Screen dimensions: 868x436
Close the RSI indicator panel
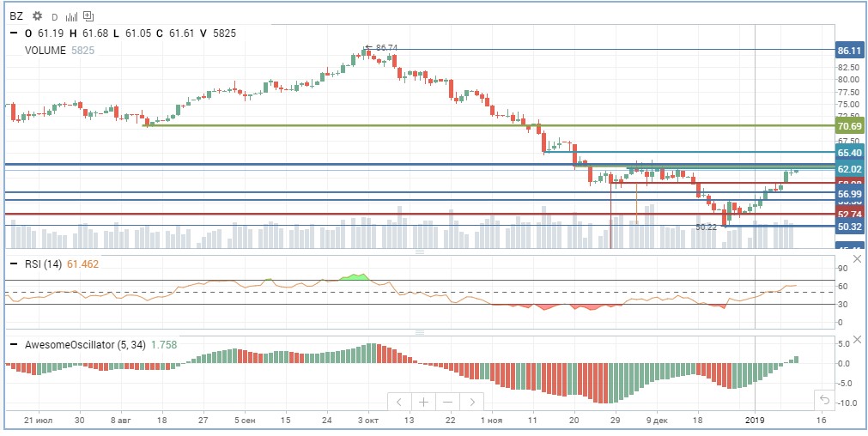[x=857, y=259]
